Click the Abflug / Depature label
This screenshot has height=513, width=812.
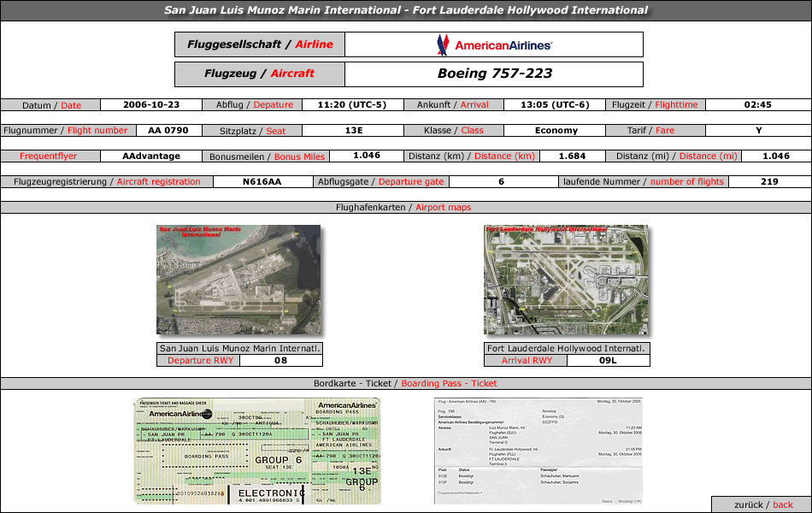point(254,104)
